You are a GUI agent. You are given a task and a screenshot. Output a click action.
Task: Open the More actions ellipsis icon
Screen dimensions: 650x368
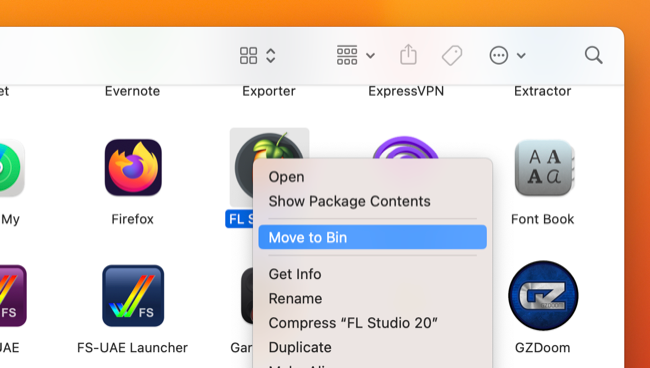point(499,55)
